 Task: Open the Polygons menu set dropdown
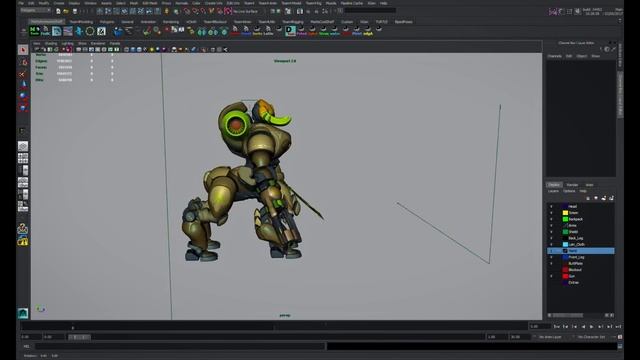[x=35, y=11]
